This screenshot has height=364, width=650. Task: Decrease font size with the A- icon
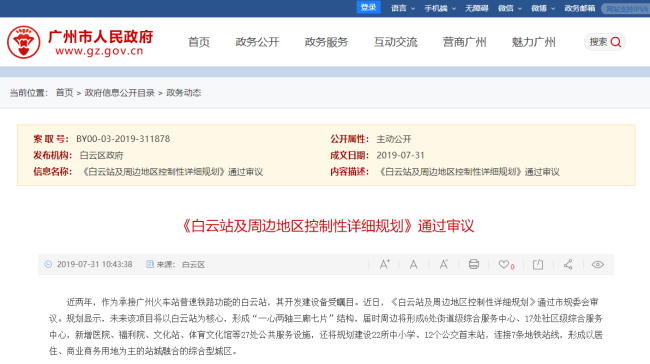[x=444, y=265]
